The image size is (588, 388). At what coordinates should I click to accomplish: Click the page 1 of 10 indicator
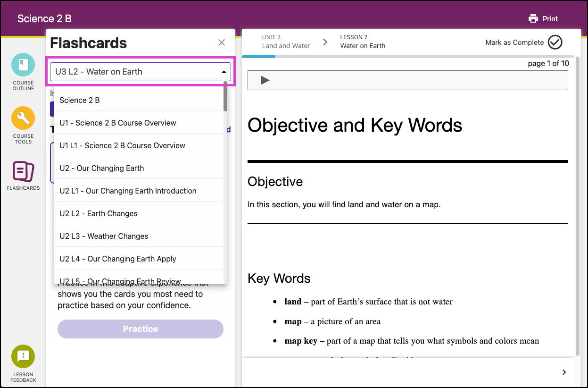(548, 63)
